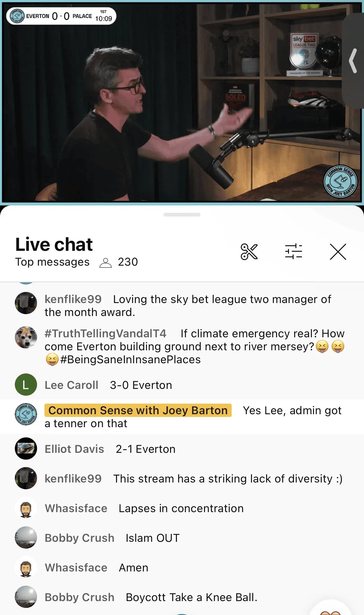Select Whasisface's Lapses in concentration message
The height and width of the screenshot is (615, 364).
point(144,508)
